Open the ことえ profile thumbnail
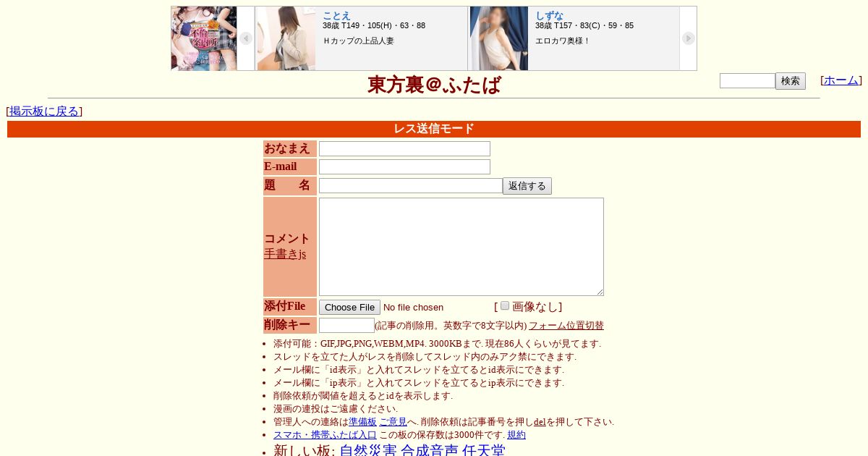 (286, 38)
